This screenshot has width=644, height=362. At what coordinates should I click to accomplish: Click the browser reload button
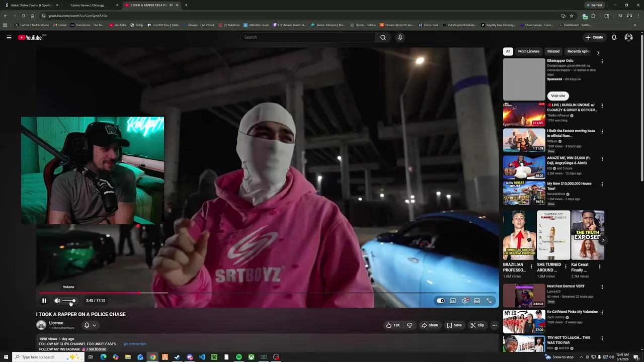[x=23, y=16]
